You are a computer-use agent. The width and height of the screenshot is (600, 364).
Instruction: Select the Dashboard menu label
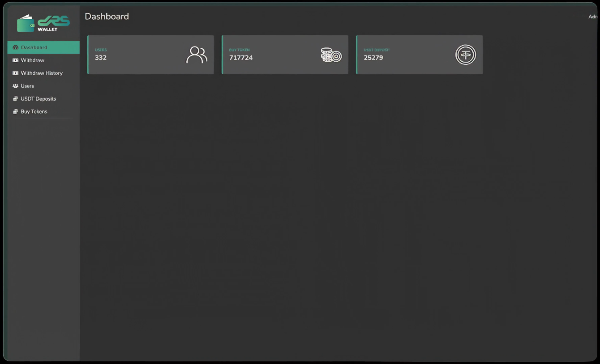click(34, 47)
